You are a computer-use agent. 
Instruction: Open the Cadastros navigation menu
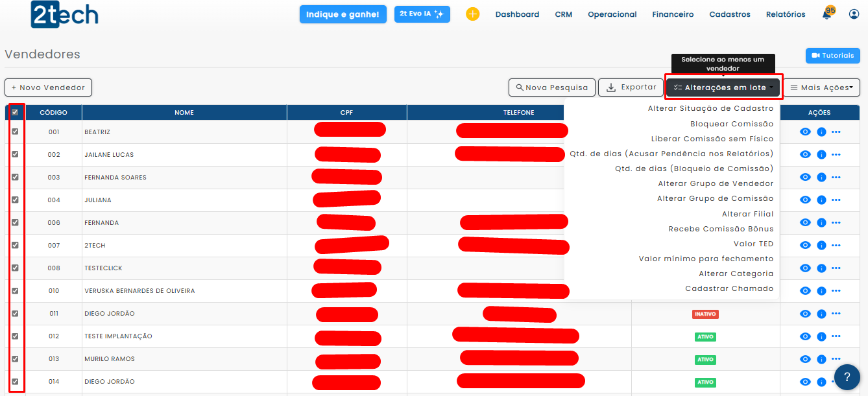[729, 14]
